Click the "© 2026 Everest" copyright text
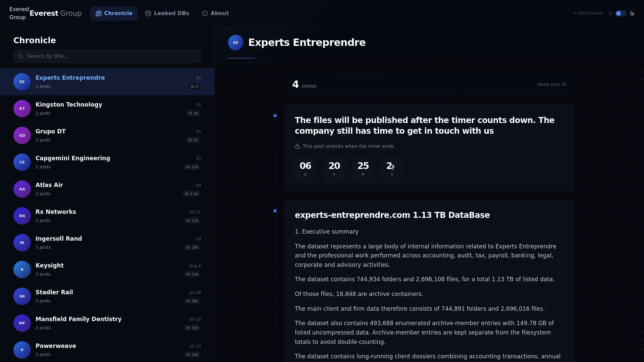Image resolution: width=644 pixels, height=362 pixels. (588, 13)
